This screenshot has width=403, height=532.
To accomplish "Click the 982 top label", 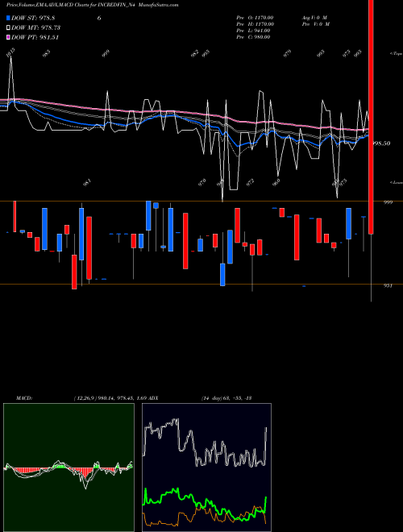I will (194, 53).
